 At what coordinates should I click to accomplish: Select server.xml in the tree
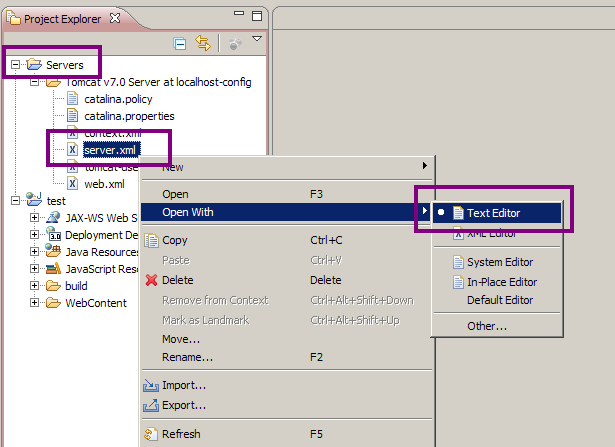pos(111,150)
